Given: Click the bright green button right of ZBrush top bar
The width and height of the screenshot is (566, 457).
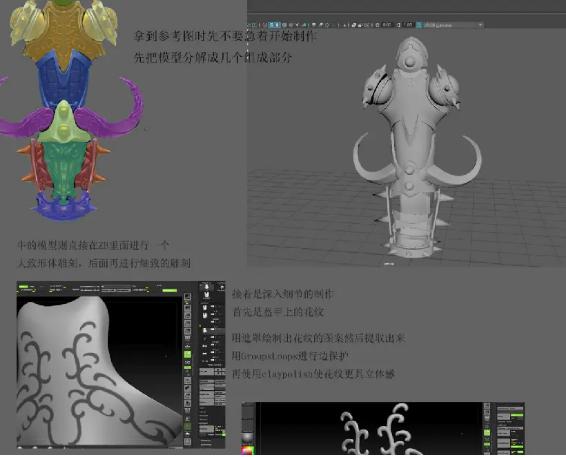Looking at the screenshot, I should 170,290.
